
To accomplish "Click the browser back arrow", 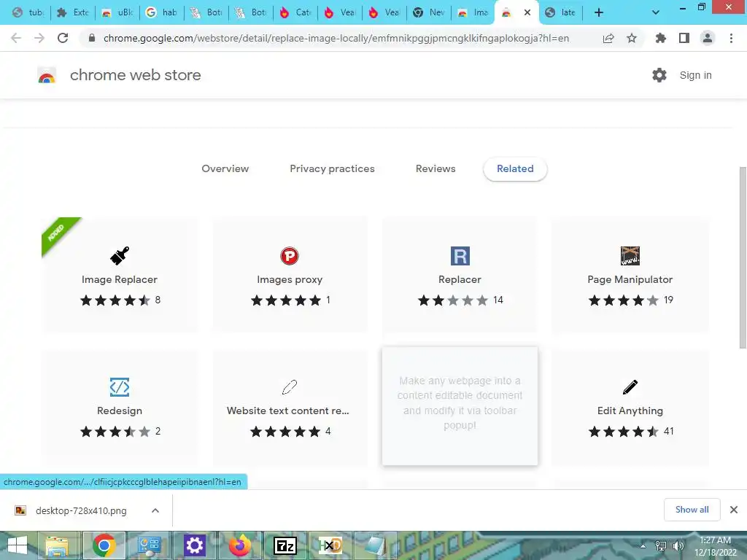I will tap(16, 38).
